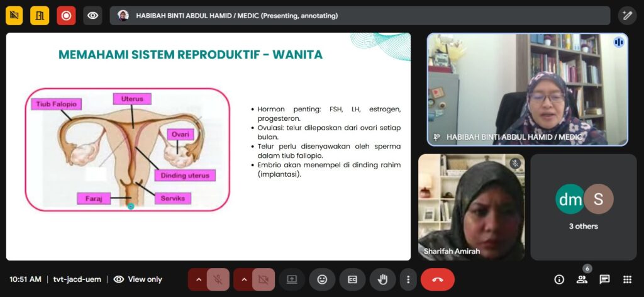The width and height of the screenshot is (644, 297).
Task: Click the 'Tiub Falopio' label in diagram
Action: click(56, 104)
